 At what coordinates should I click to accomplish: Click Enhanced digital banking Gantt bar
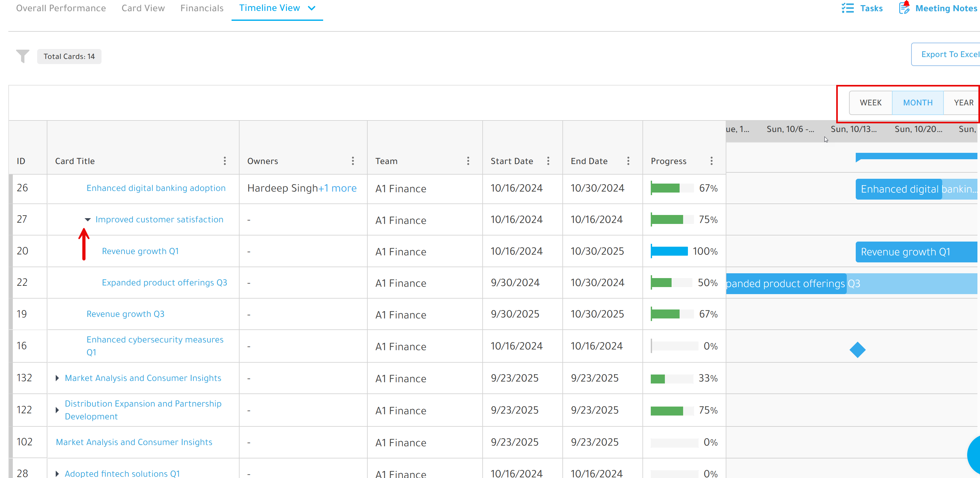917,189
